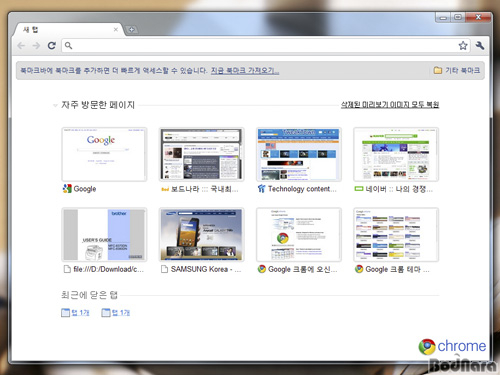Open the file:///D:/Download thumbnail

click(104, 235)
